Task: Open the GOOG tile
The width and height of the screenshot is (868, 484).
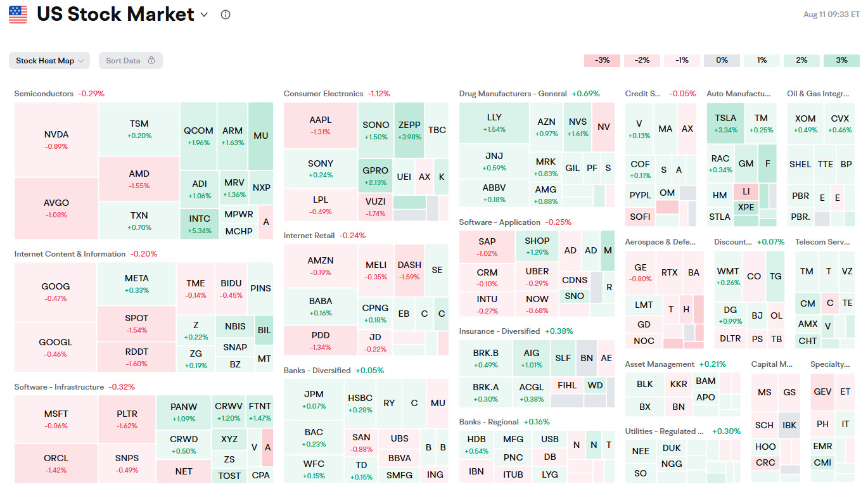Action: [56, 292]
